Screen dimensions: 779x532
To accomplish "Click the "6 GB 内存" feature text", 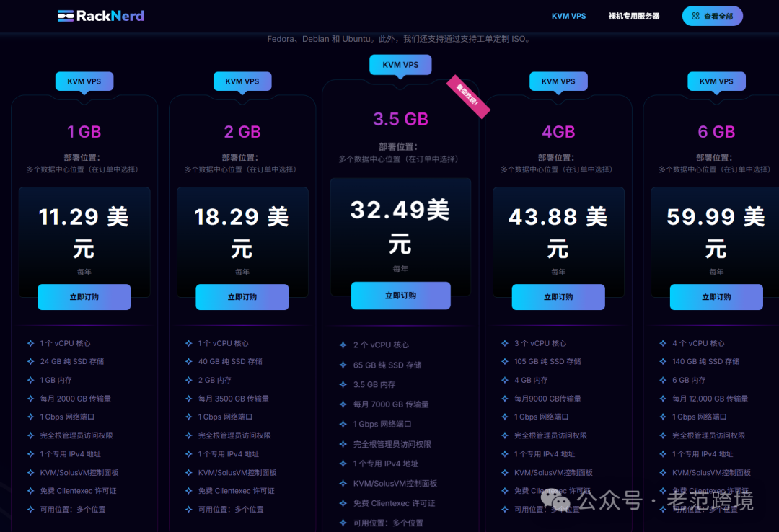I will (689, 380).
